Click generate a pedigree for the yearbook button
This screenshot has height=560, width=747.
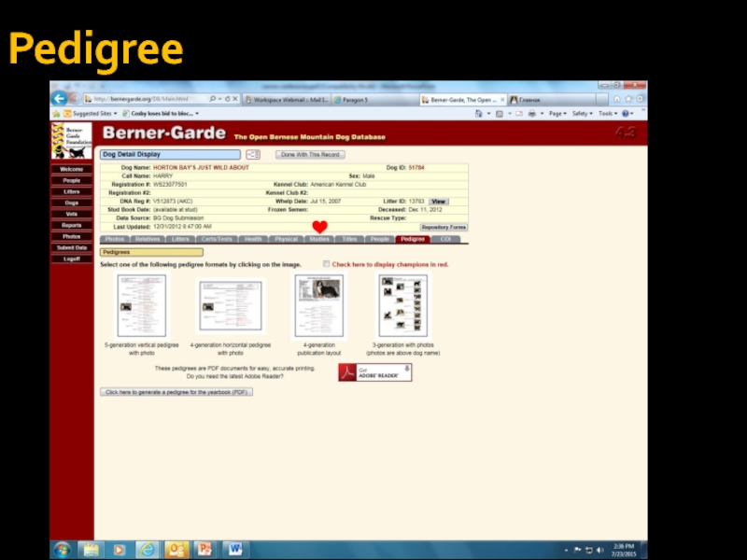176,392
